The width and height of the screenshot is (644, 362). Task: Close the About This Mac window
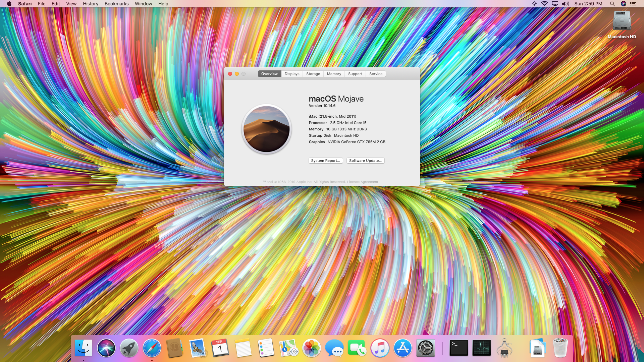pyautogui.click(x=230, y=74)
